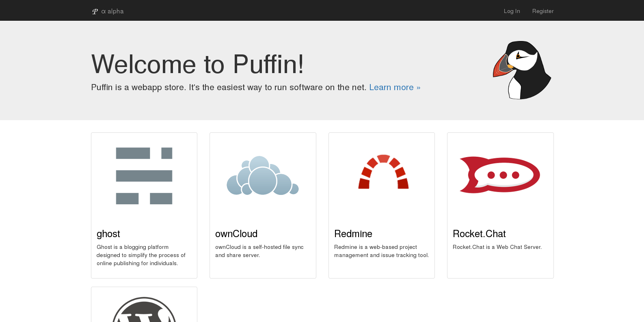Image resolution: width=644 pixels, height=322 pixels.
Task: Click the puffin bird mascot image
Action: point(522,70)
